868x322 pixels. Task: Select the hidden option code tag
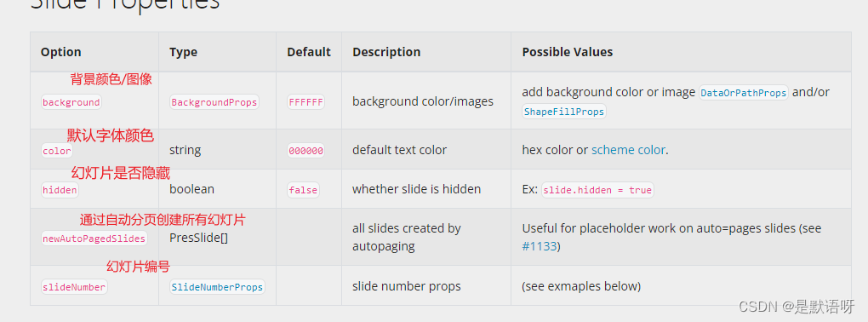pyautogui.click(x=60, y=190)
